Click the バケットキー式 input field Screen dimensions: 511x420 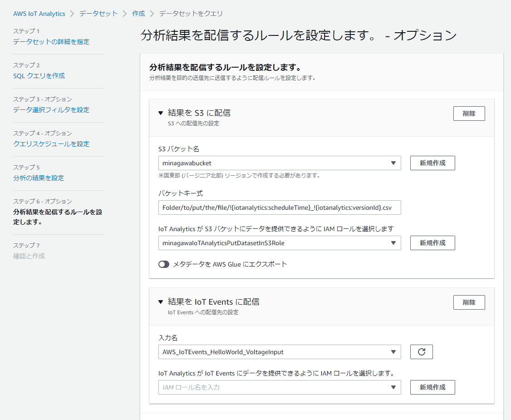(x=280, y=208)
